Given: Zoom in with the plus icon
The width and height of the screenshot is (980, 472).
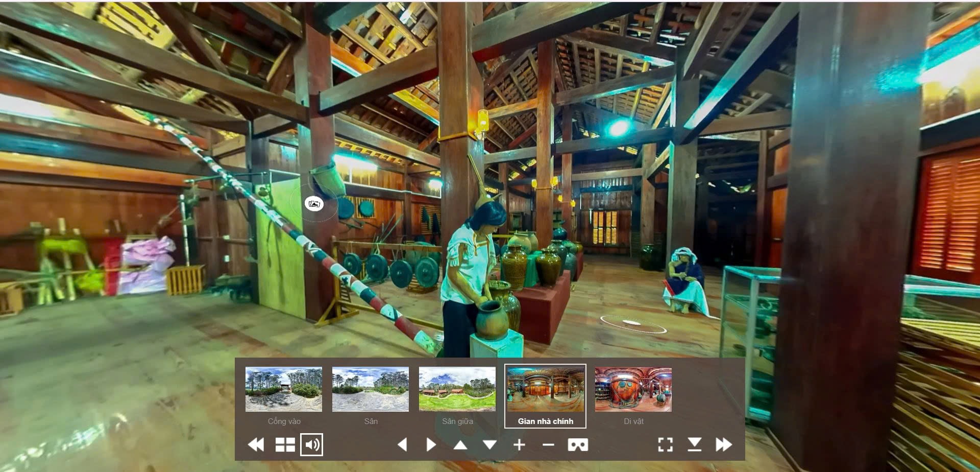Looking at the screenshot, I should [519, 445].
